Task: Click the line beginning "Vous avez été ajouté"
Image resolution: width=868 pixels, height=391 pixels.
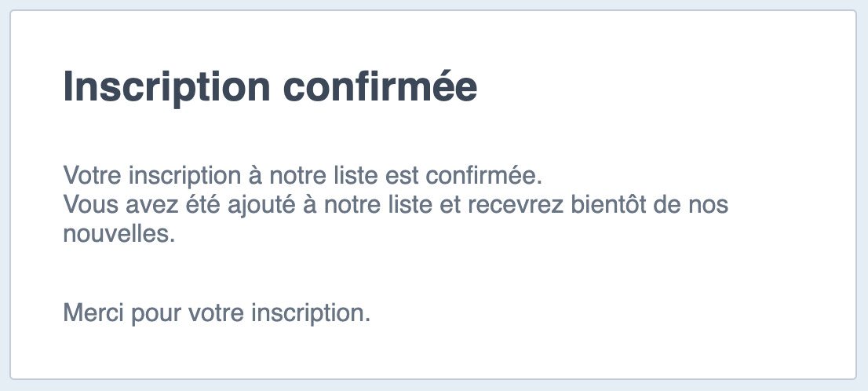Action: pos(396,204)
